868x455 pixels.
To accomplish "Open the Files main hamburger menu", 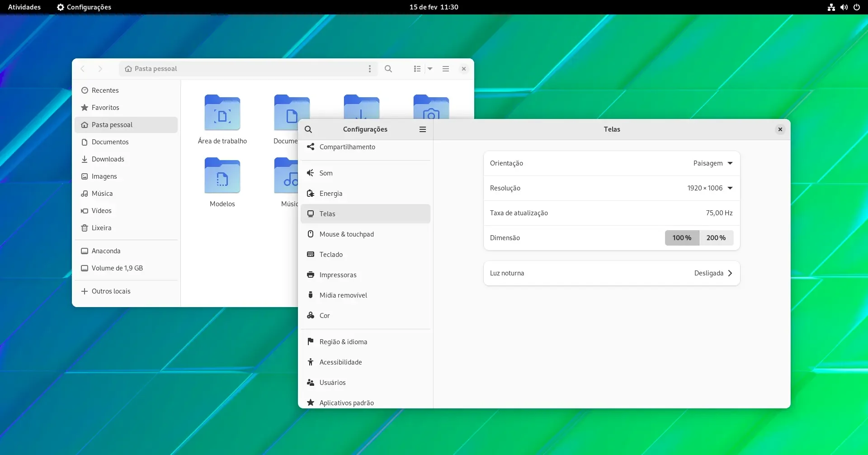I will tap(446, 69).
